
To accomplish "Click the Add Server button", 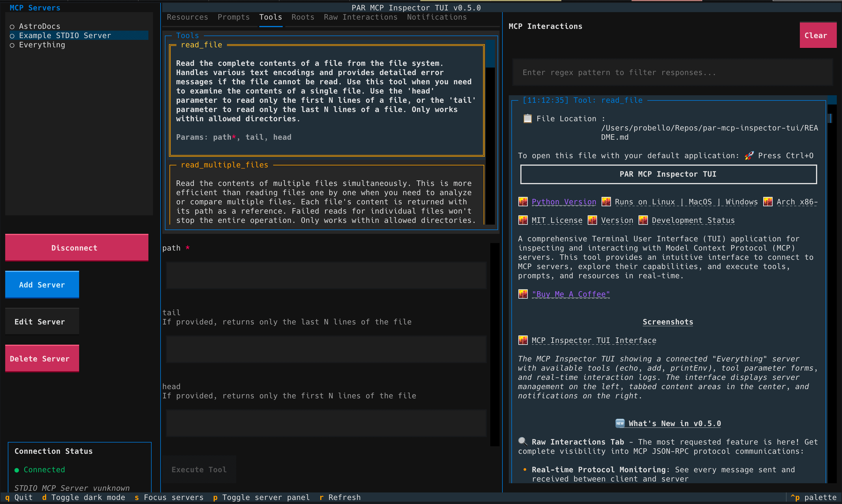I will [42, 285].
